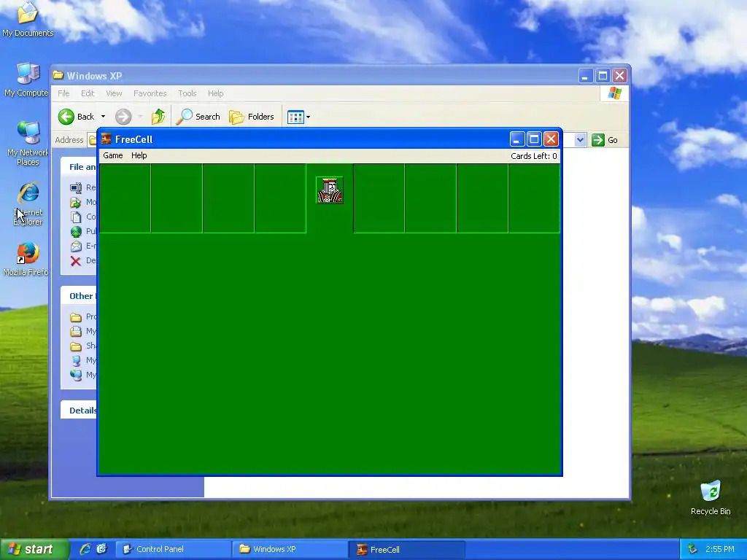Click the red Delete X icon
Image resolution: width=747 pixels, height=560 pixels.
pos(76,261)
